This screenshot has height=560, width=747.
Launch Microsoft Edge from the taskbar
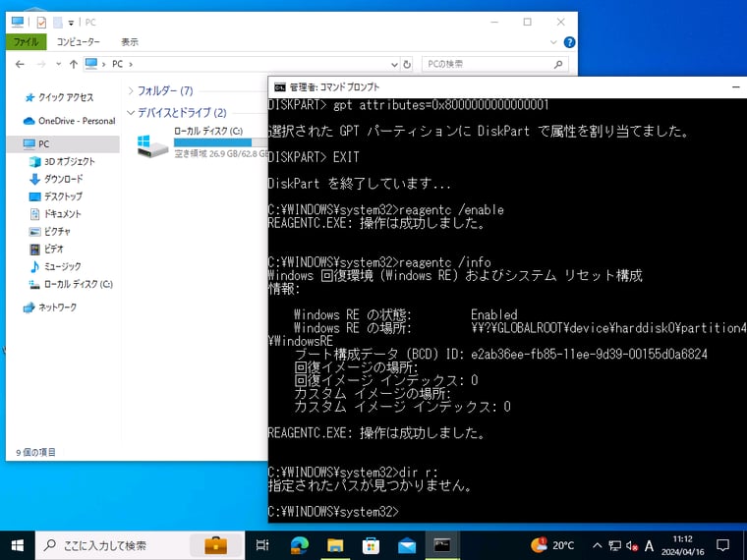coord(300,545)
